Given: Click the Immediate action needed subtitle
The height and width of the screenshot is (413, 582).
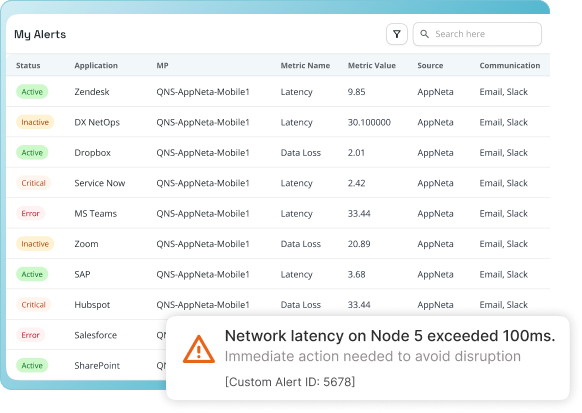Looking at the screenshot, I should (373, 356).
